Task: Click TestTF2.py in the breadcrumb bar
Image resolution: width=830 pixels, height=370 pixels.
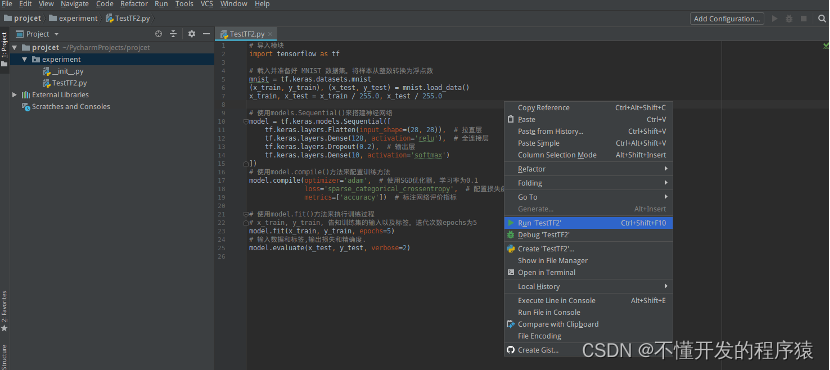Action: (128, 19)
